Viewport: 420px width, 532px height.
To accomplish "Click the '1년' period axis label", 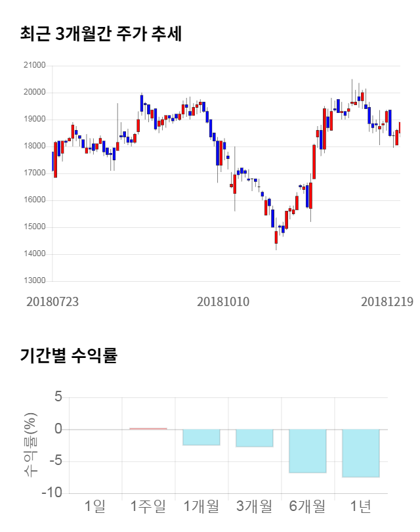I will (x=360, y=506).
